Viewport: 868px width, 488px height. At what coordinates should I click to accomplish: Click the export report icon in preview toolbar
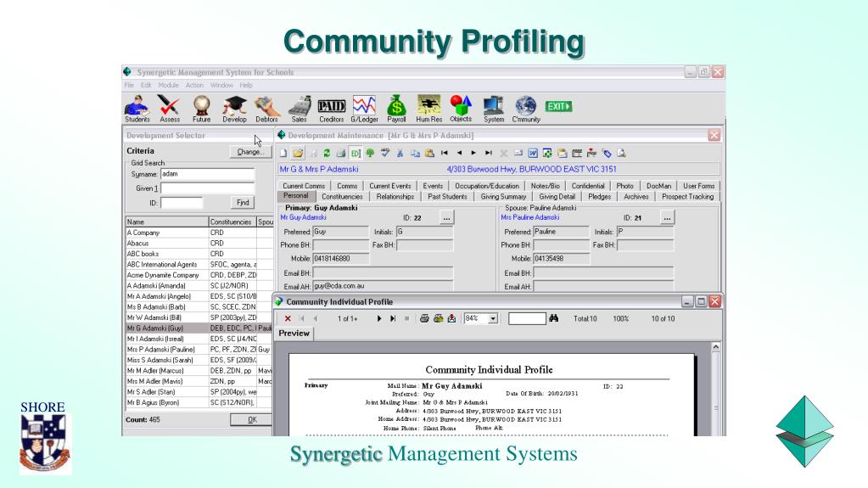point(451,318)
